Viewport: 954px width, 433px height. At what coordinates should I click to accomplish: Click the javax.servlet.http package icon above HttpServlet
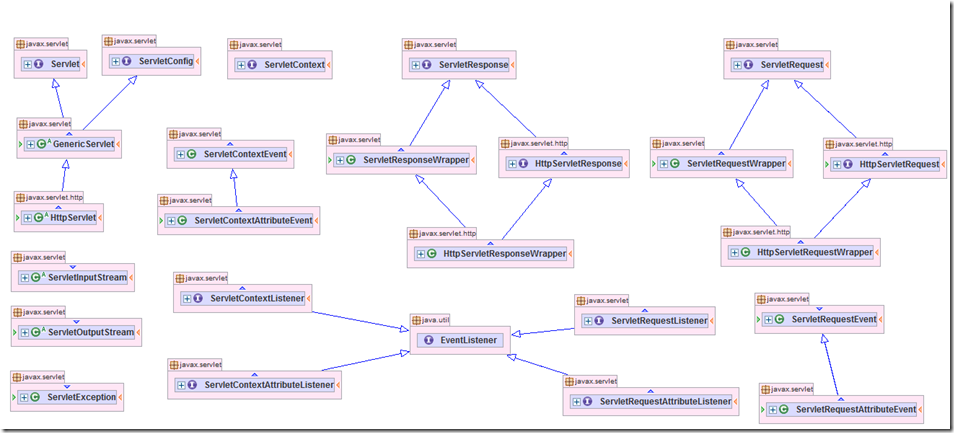point(21,198)
